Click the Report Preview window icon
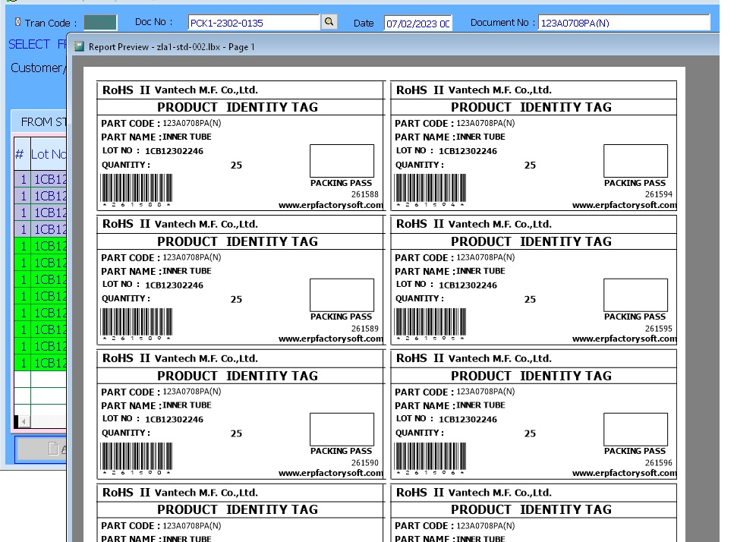The image size is (756, 542). [x=80, y=46]
